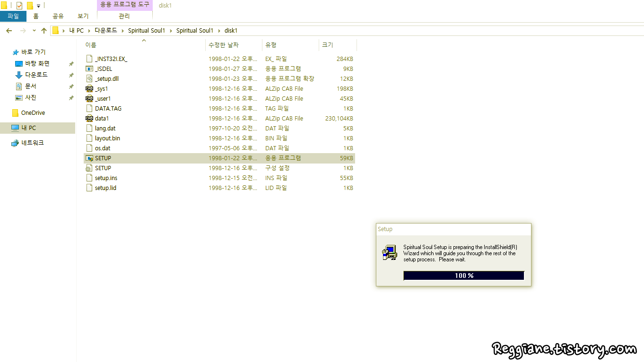Click disk1 in the address path

(231, 31)
